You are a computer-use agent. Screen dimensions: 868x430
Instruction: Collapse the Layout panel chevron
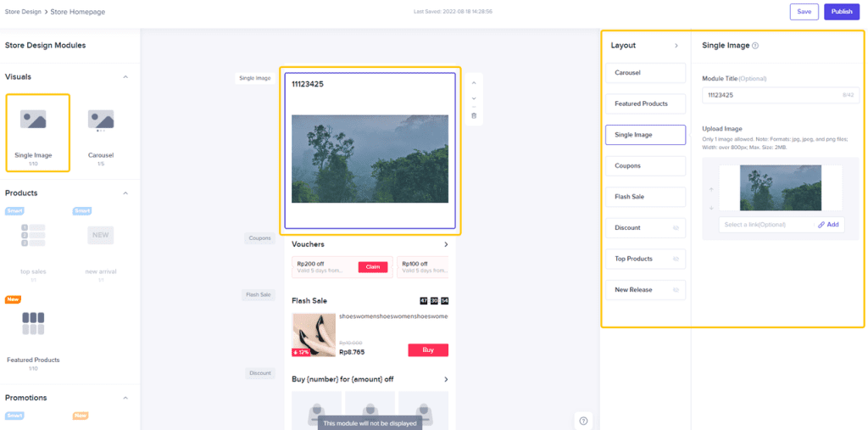676,46
